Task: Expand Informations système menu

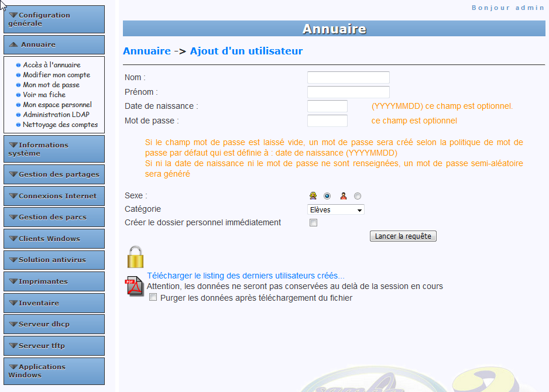Action: [54, 149]
